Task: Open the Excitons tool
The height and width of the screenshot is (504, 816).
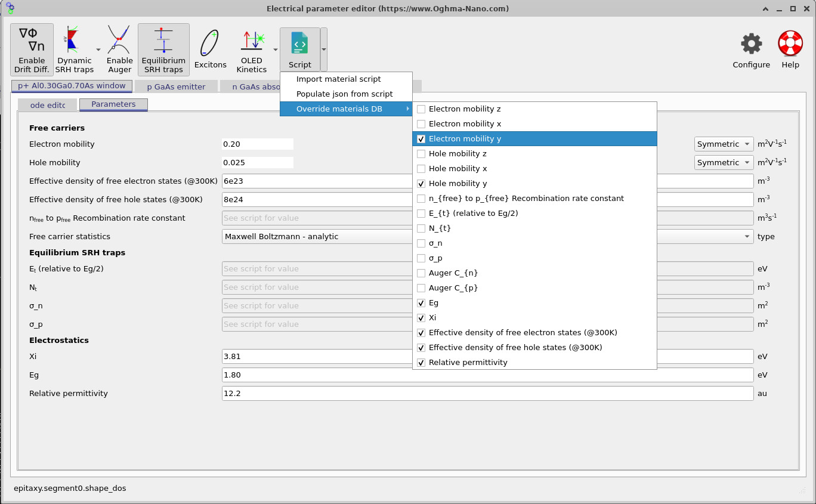Action: [x=211, y=50]
